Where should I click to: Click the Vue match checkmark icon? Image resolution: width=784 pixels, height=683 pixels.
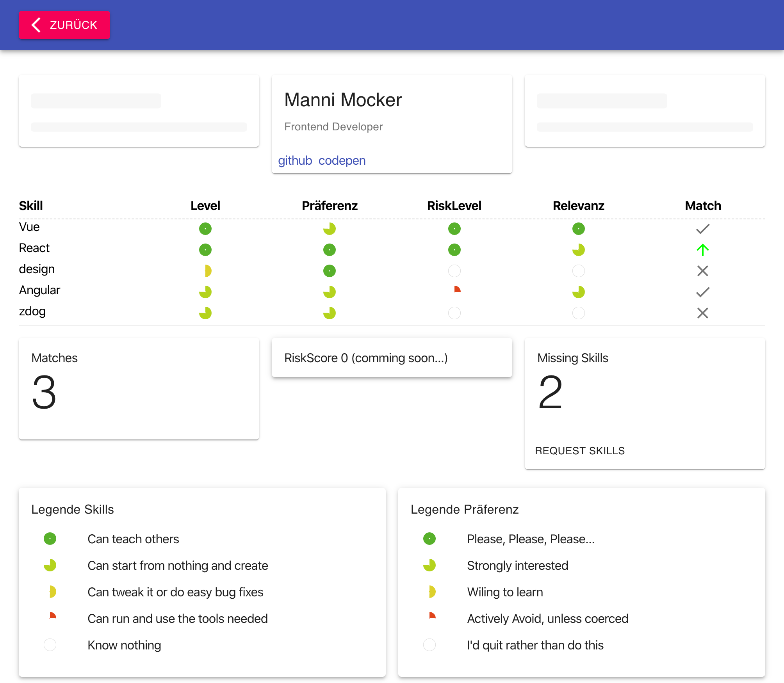pyautogui.click(x=703, y=229)
